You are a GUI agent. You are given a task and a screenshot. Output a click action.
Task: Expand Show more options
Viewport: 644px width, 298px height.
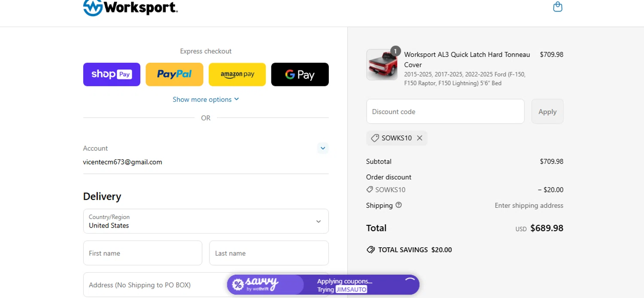coord(206,99)
